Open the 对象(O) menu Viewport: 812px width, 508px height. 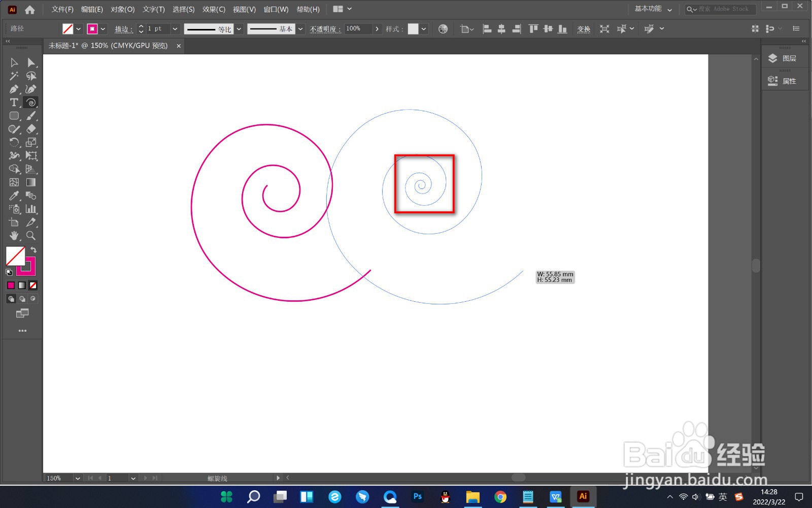(123, 9)
